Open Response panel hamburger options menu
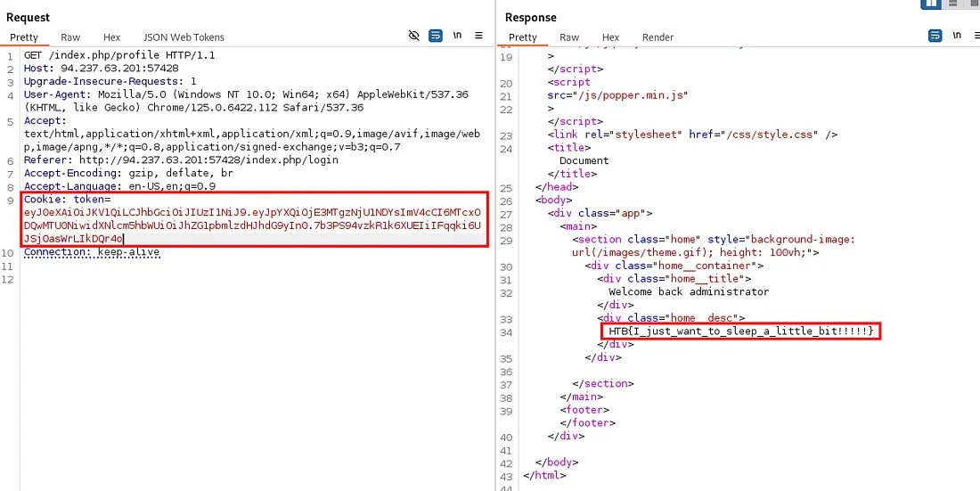The height and width of the screenshot is (491, 980). coord(976,36)
